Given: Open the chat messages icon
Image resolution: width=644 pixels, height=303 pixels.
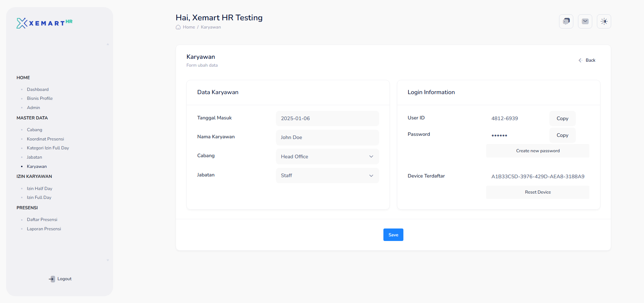Looking at the screenshot, I should pos(566,21).
